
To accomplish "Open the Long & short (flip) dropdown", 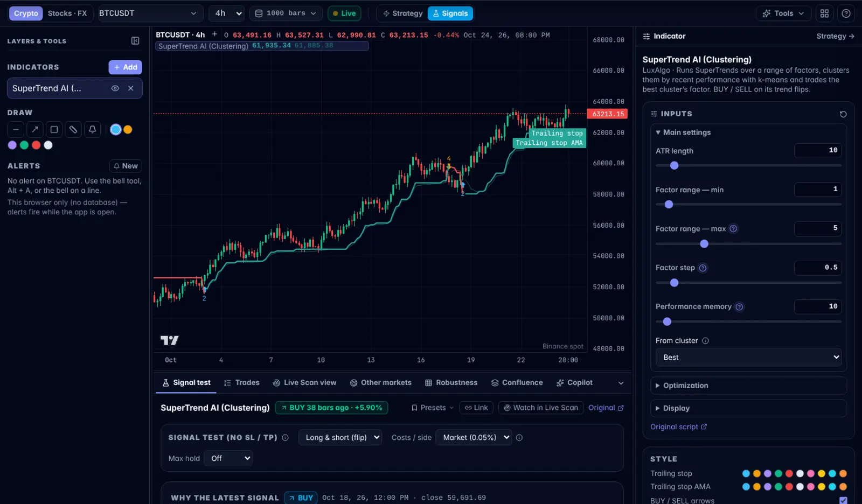I will point(340,438).
